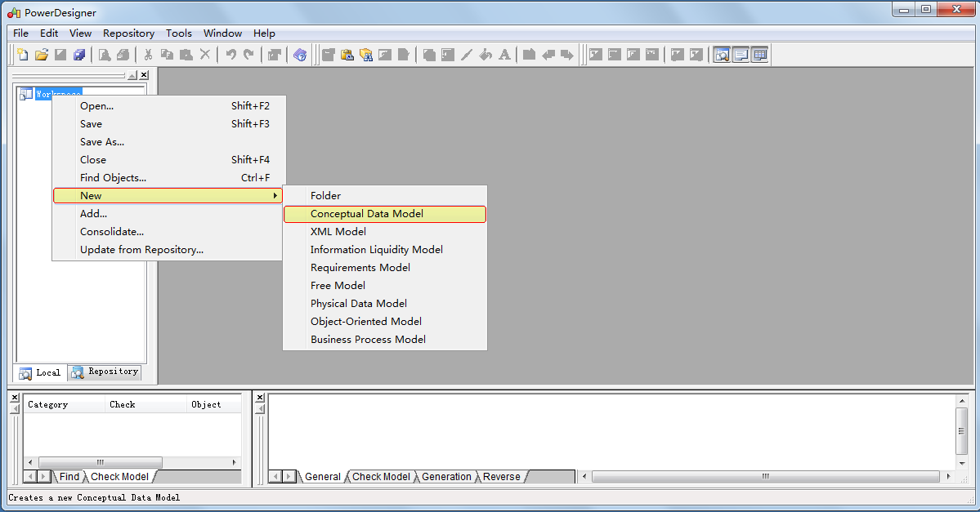Select XML Model in the submenu

(385, 232)
